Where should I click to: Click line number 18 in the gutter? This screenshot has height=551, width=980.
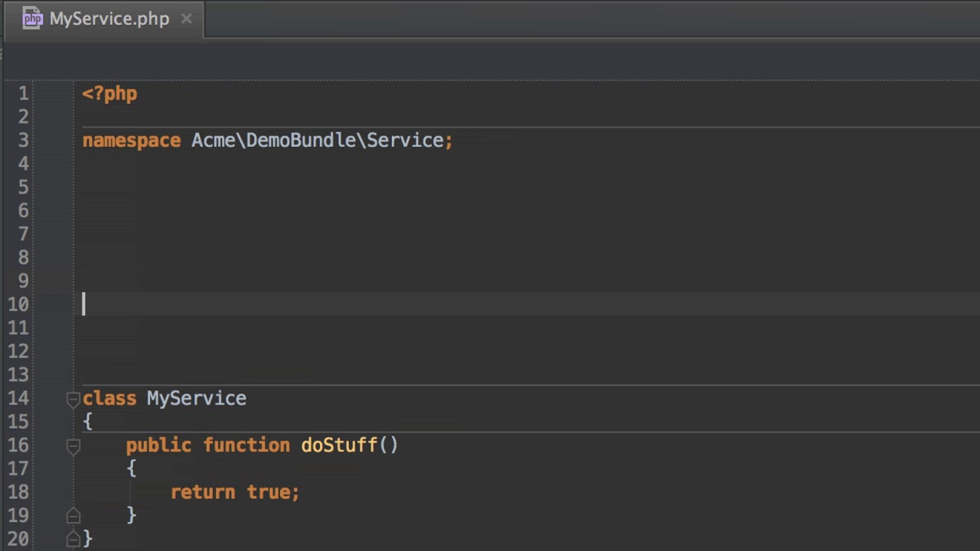tap(18, 492)
